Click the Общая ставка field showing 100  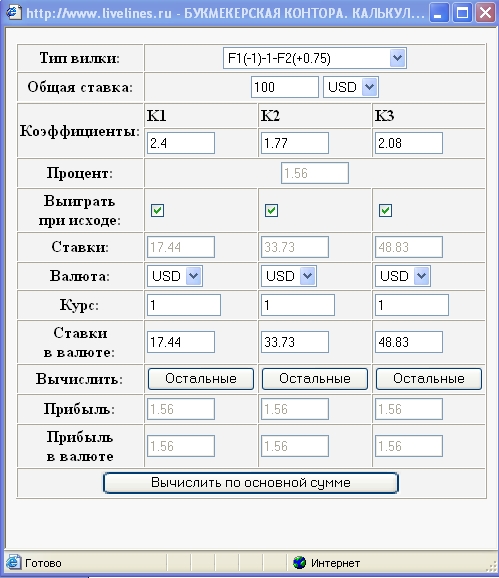(x=285, y=87)
